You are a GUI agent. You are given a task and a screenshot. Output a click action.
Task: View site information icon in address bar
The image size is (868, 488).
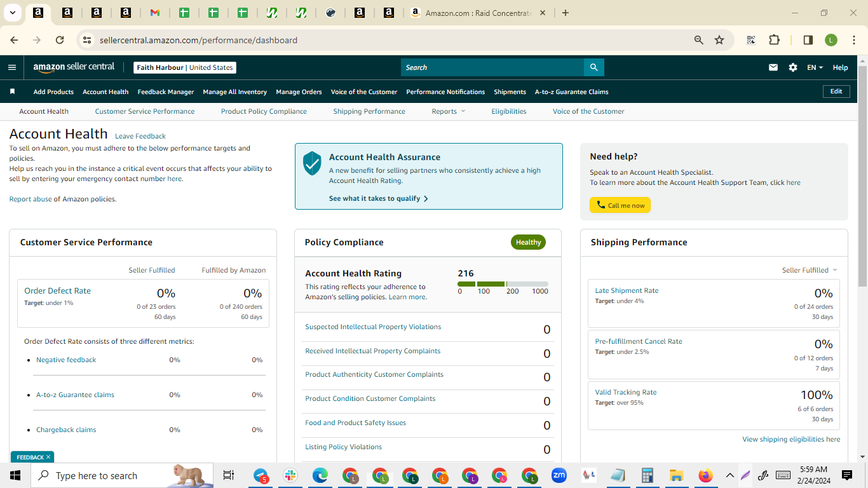coord(87,40)
